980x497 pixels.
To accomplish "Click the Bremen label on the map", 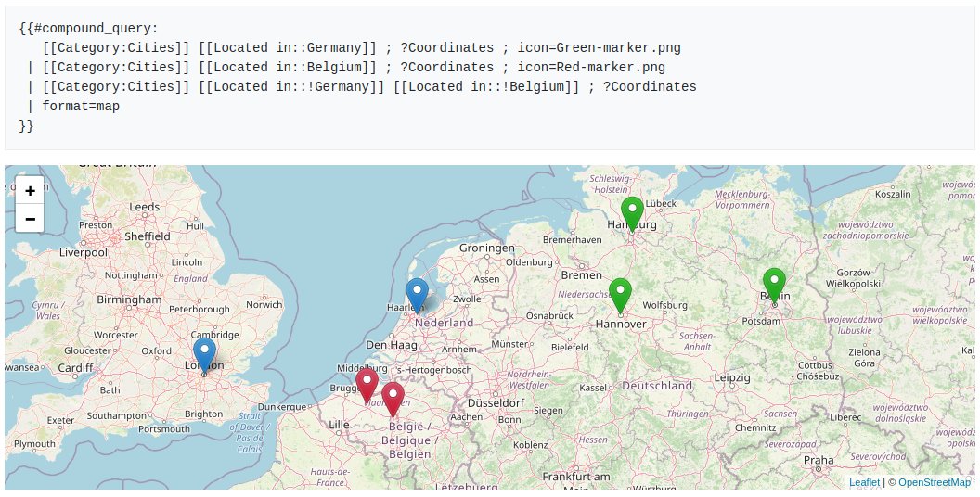I will (x=581, y=275).
